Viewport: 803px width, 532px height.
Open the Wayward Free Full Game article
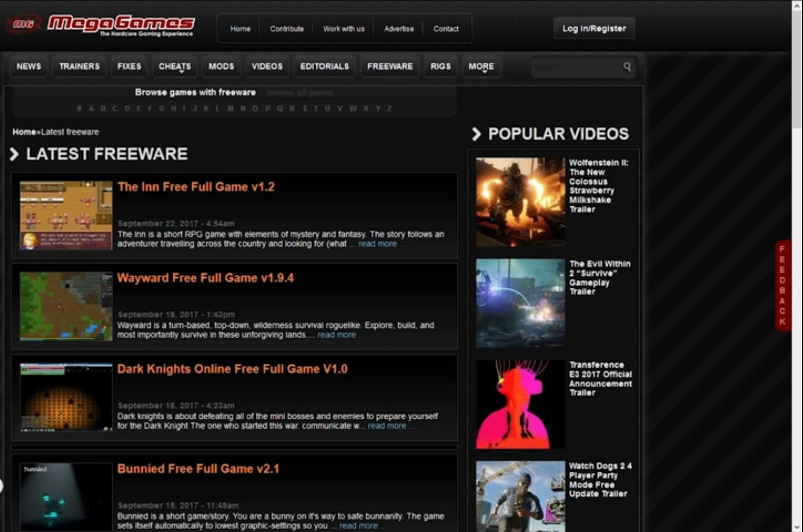[x=206, y=278]
